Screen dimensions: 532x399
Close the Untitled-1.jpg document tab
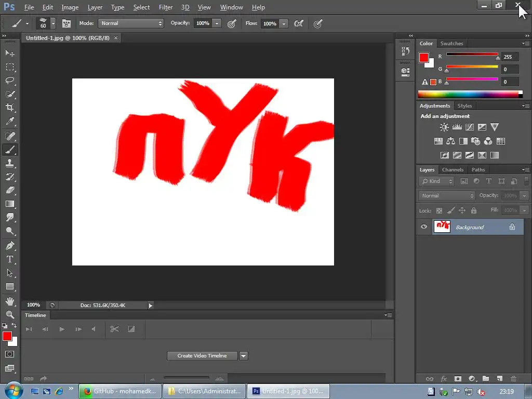coord(116,37)
